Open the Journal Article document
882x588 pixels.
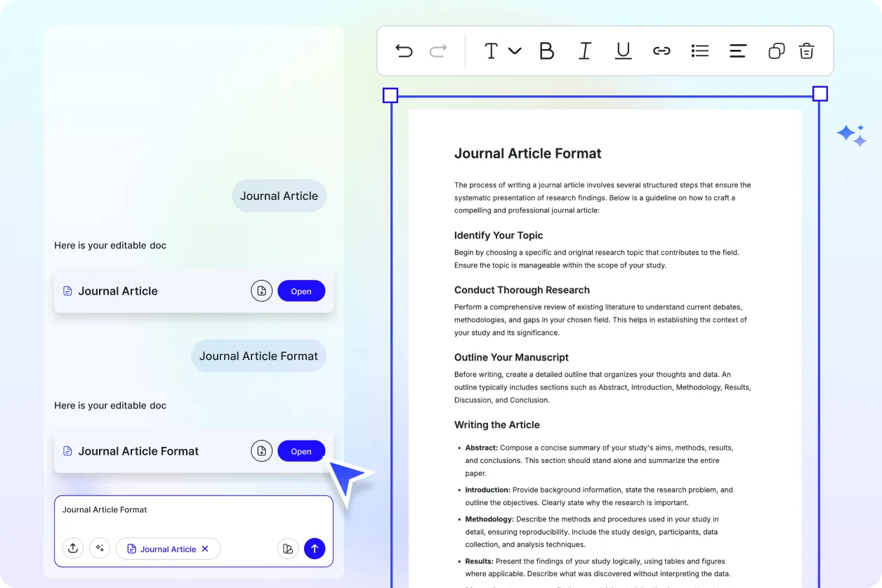301,290
